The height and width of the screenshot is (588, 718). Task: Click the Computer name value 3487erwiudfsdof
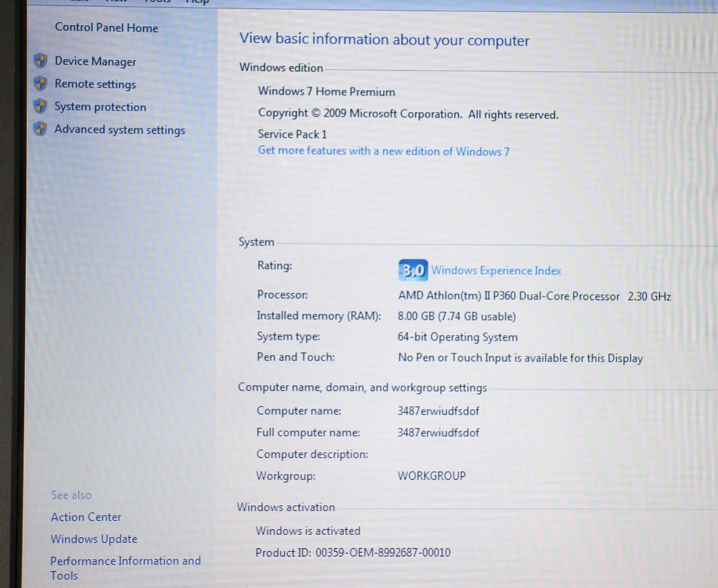pos(438,411)
